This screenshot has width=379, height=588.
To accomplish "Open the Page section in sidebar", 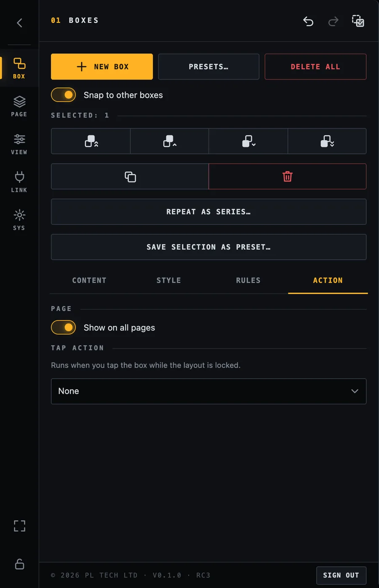I will pyautogui.click(x=19, y=106).
